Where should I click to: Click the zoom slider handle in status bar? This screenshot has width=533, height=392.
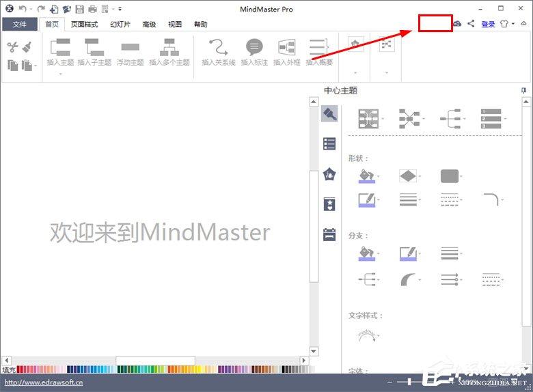pyautogui.click(x=409, y=382)
